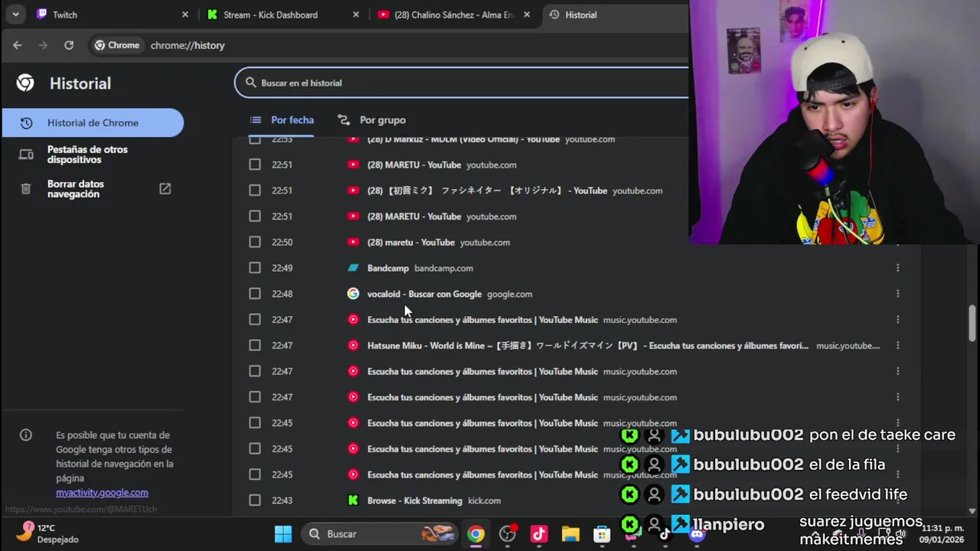Tick checkbox for 初音ミク YouTube entry
The image size is (980, 551).
255,191
